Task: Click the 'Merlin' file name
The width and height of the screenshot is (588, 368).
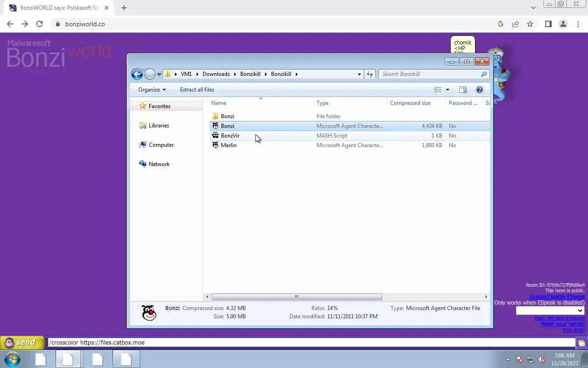Action: [x=229, y=145]
